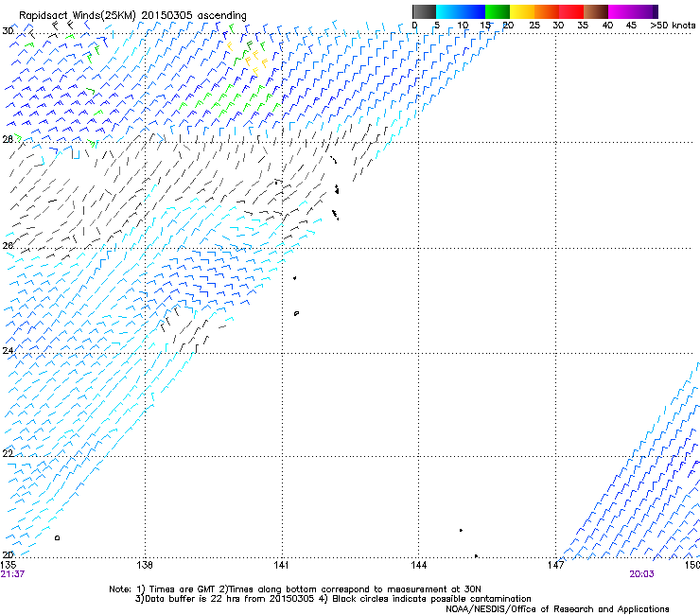700x615 pixels.
Task: Click the longitude label 141
Action: tap(282, 565)
